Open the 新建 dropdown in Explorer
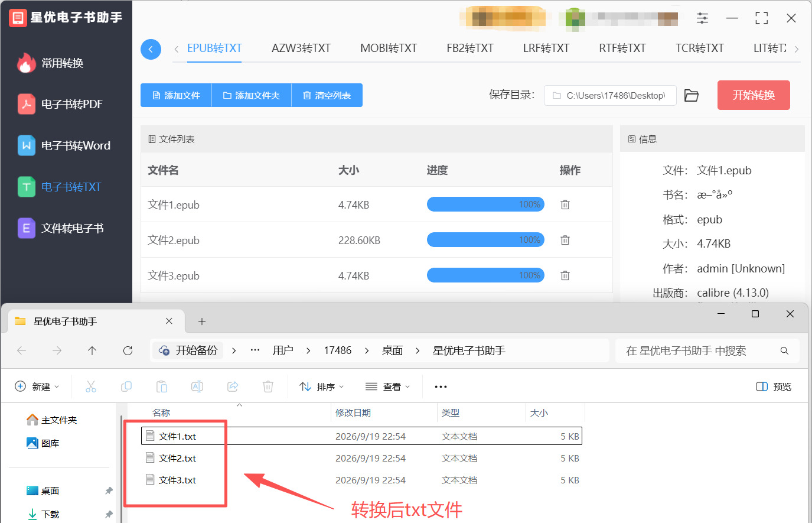The height and width of the screenshot is (523, 812). pos(37,386)
